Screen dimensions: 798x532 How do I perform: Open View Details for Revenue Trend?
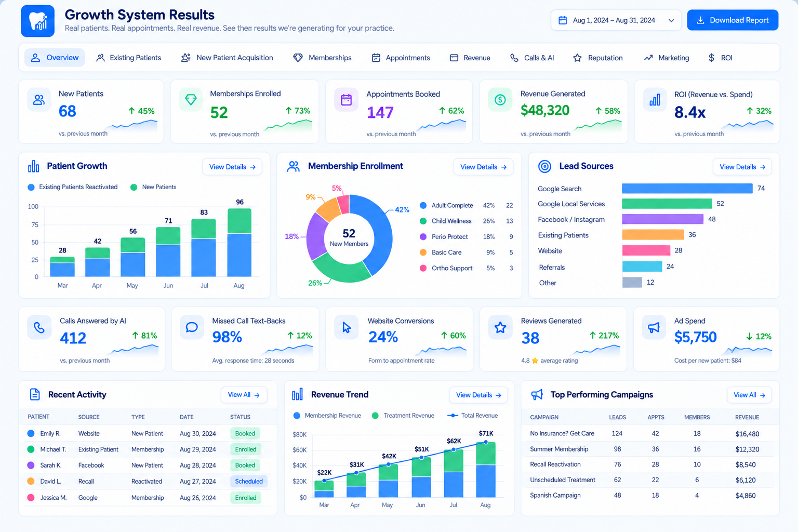click(478, 395)
